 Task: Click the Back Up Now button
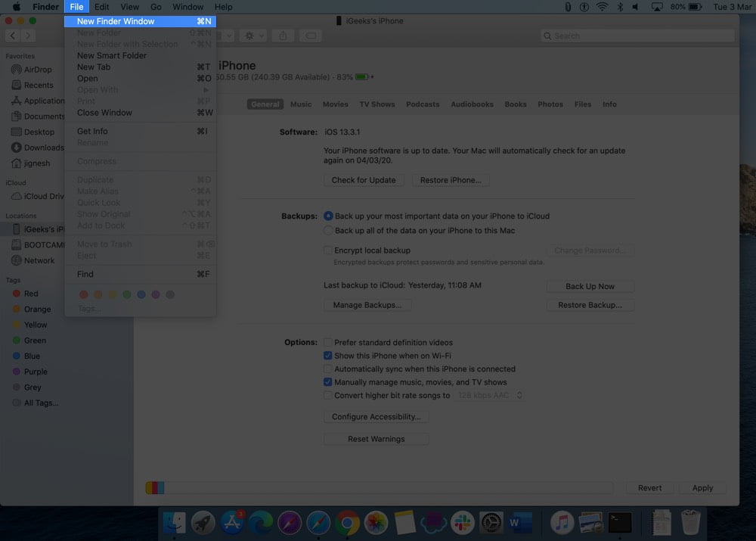(590, 286)
